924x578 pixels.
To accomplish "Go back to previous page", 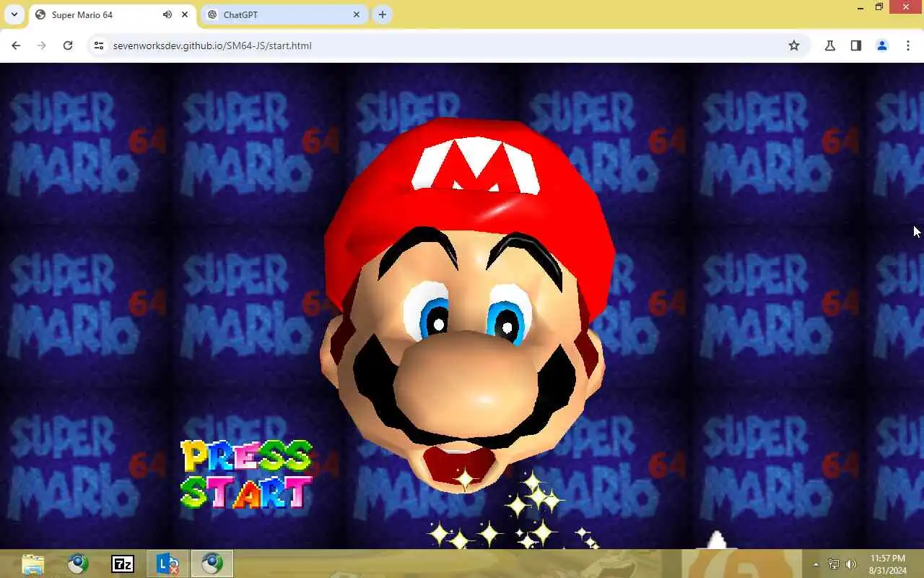I will (16, 46).
